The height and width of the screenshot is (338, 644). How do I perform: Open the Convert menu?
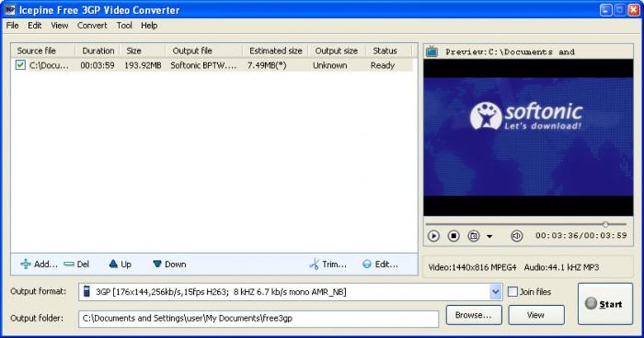pos(92,25)
